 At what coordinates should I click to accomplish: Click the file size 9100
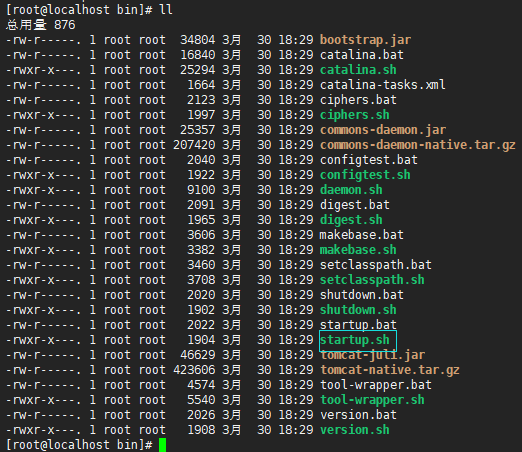(201, 190)
